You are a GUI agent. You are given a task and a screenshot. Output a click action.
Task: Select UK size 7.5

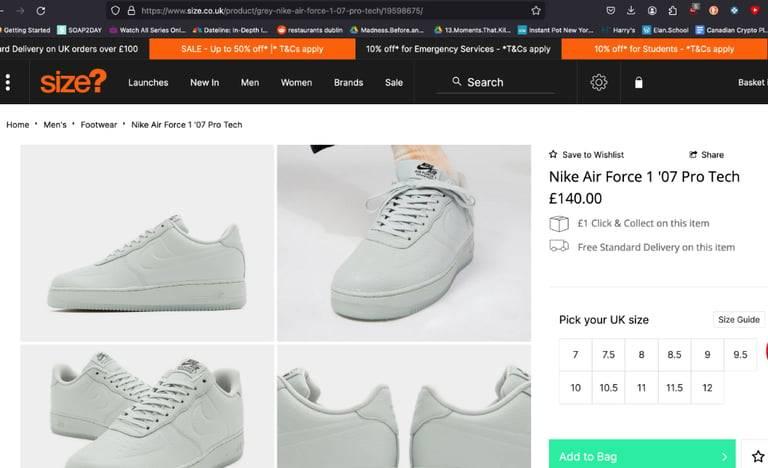608,354
